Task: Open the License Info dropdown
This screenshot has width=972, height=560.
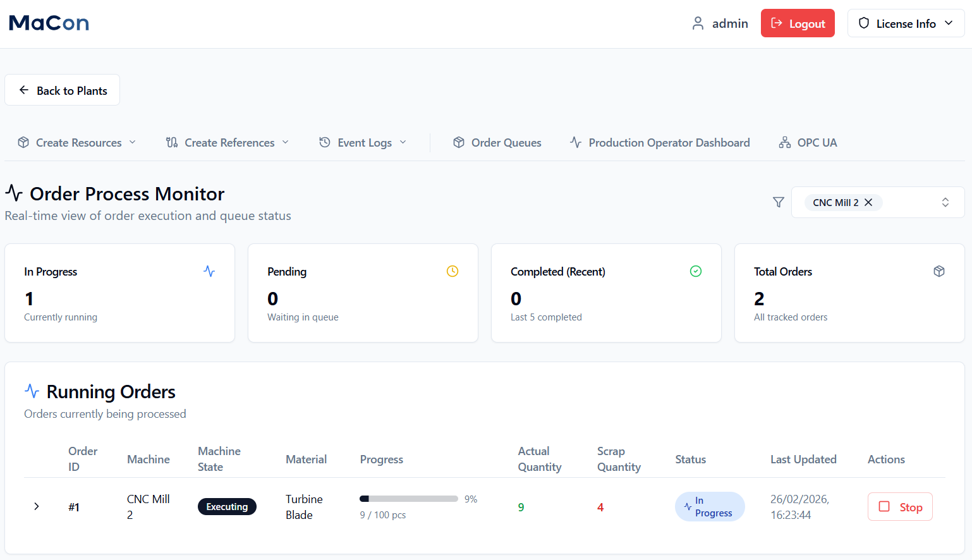Action: (906, 23)
